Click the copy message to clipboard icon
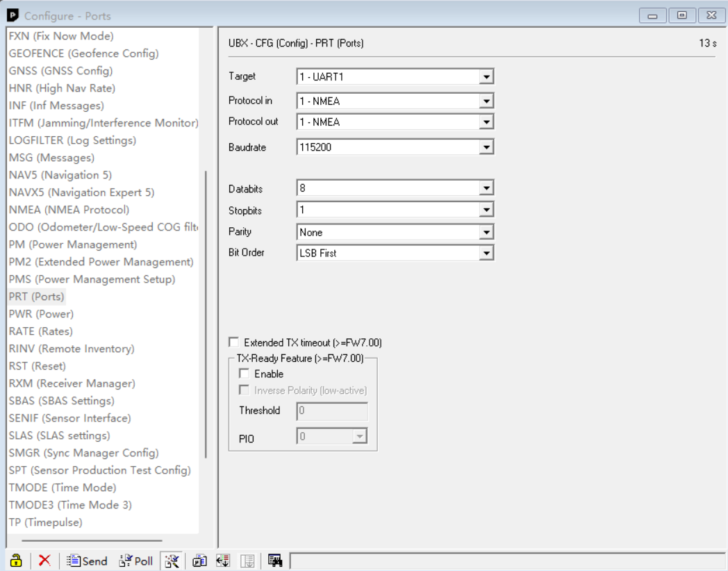728x571 pixels. click(199, 561)
